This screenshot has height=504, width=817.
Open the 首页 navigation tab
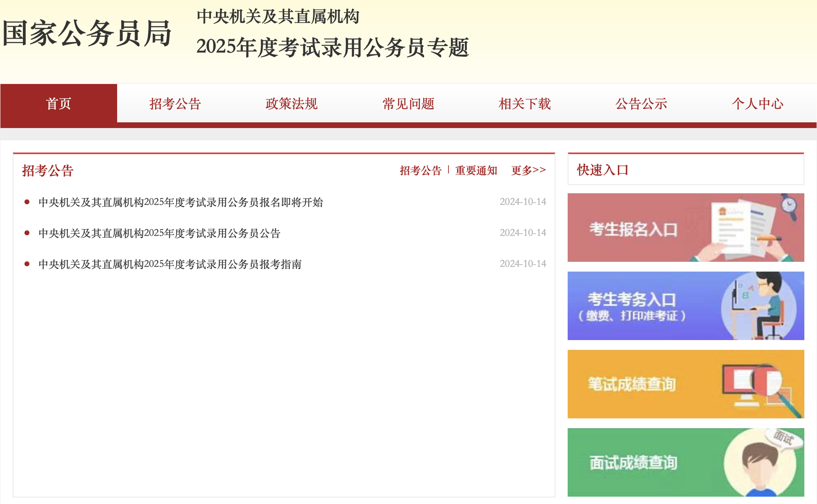(59, 104)
